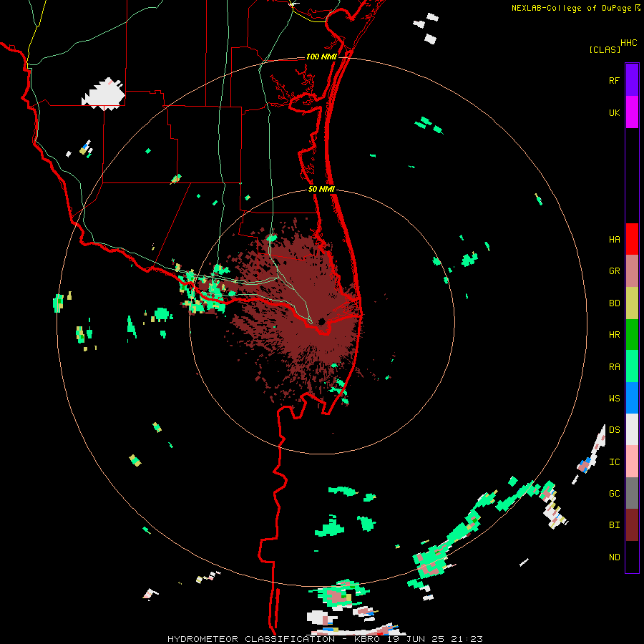Image resolution: width=644 pixels, height=644 pixels.
Task: Click the IC light pink legend swatch
Action: (x=632, y=462)
